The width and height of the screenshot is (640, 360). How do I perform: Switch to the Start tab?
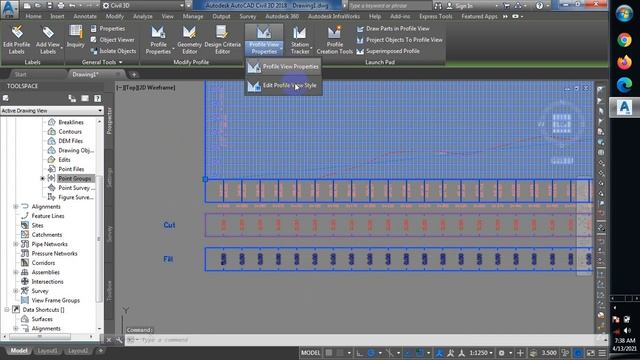[20, 74]
